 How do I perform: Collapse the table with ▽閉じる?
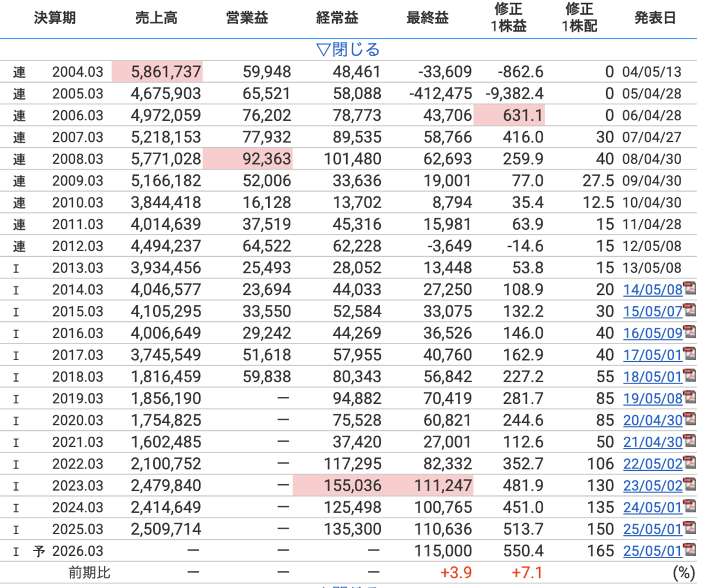coord(348,50)
